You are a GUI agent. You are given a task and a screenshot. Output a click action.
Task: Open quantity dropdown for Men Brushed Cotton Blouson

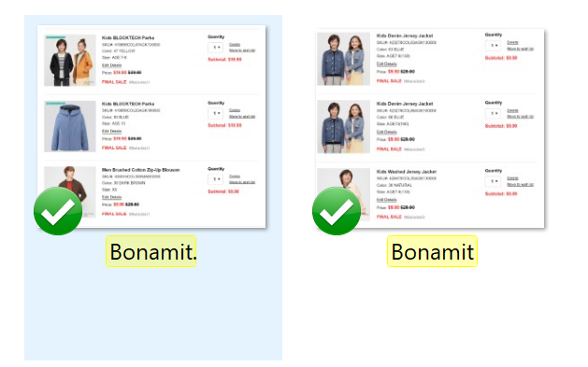(x=216, y=179)
